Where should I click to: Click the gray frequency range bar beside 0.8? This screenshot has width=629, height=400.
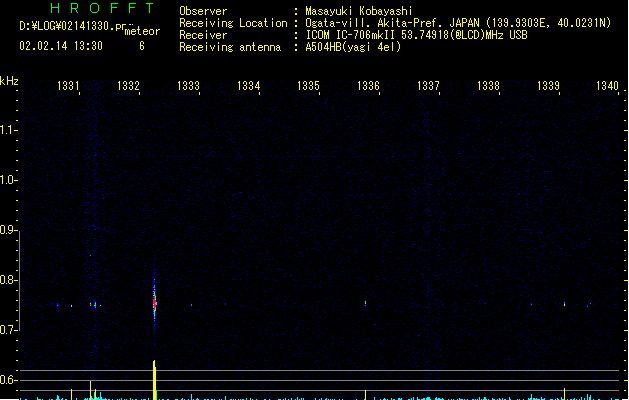(19, 280)
